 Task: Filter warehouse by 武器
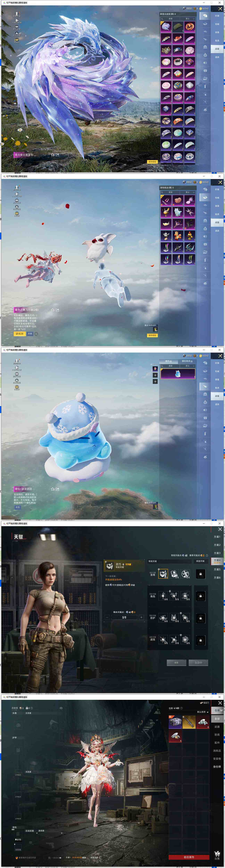pyautogui.click(x=217, y=727)
